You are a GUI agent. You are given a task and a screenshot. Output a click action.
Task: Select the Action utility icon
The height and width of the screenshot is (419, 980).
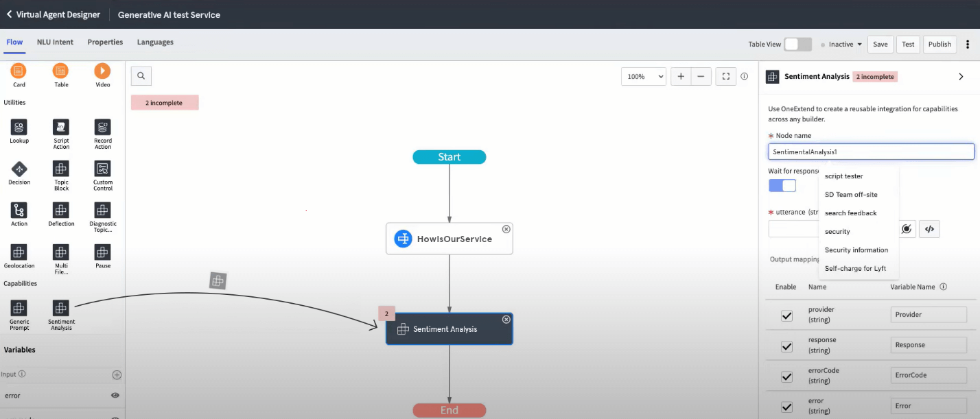coord(19,210)
